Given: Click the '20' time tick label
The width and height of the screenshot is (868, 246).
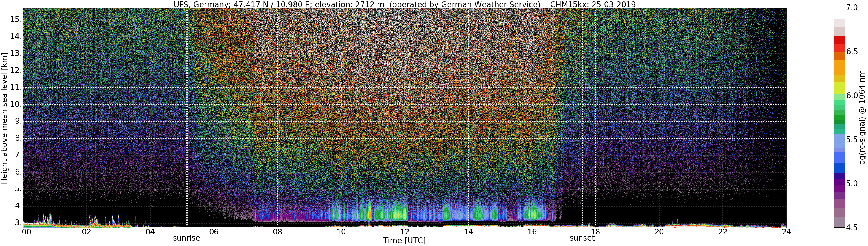Looking at the screenshot, I should 659,232.
